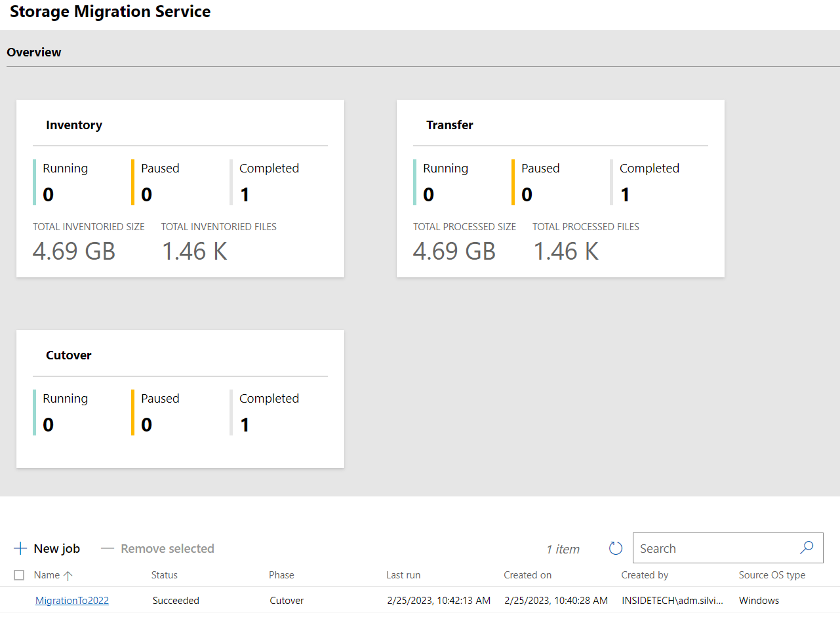840x623 pixels.
Task: Click the Remove selected button
Action: pos(157,548)
